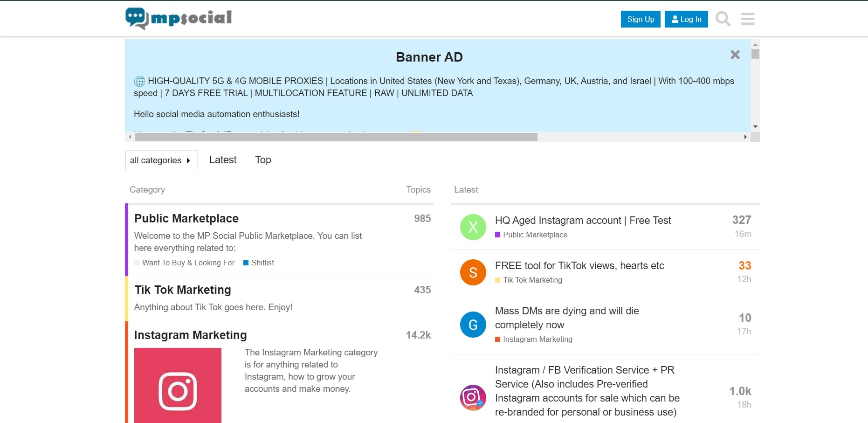Click the Log In button
Image resolution: width=868 pixels, height=423 pixels.
(686, 19)
